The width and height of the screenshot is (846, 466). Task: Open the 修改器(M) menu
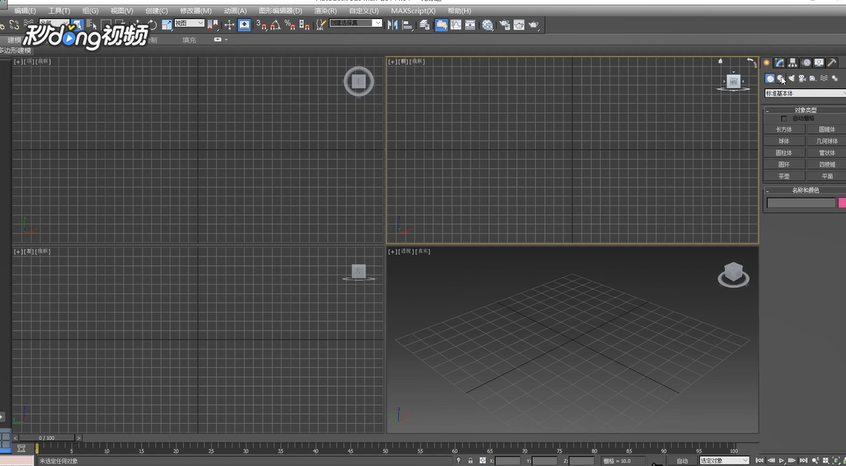tap(196, 11)
